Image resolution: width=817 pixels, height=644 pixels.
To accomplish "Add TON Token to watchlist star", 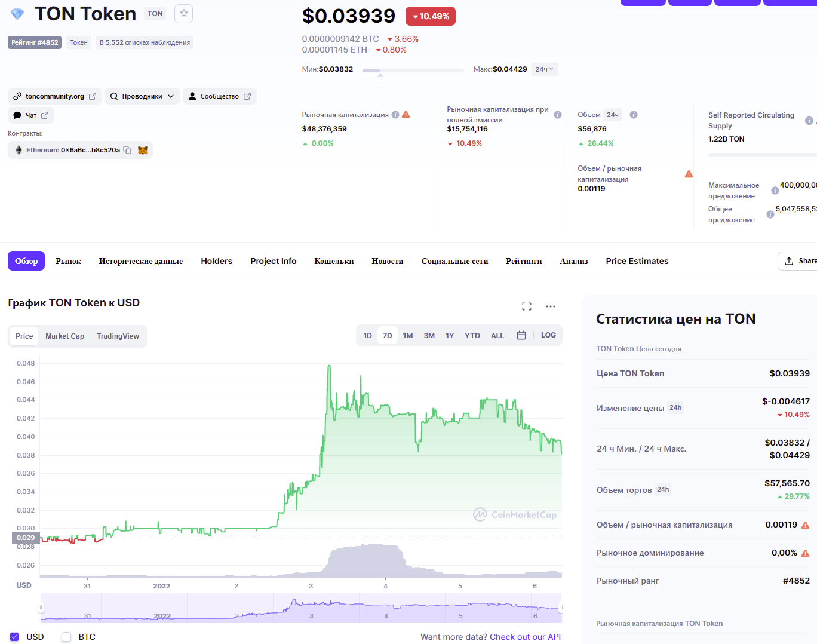I will pos(184,14).
